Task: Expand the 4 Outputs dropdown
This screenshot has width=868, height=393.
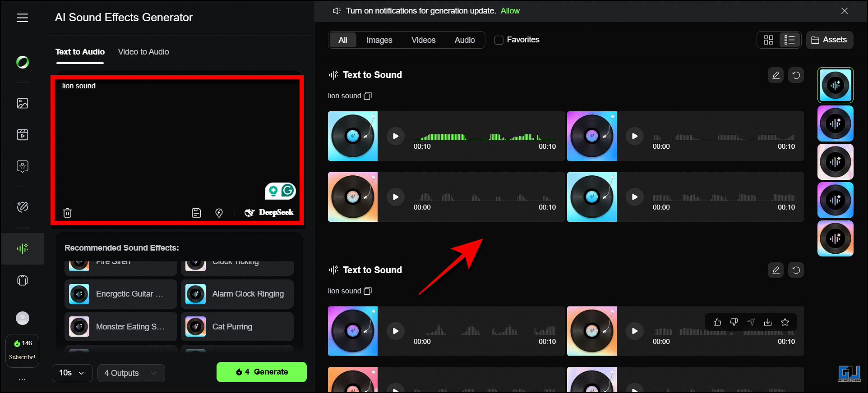Action: 131,373
